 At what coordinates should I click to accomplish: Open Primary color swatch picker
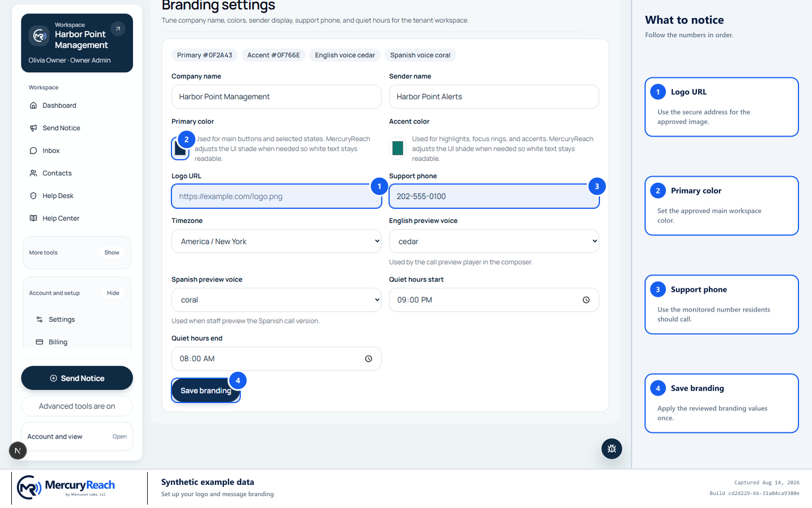tap(180, 148)
